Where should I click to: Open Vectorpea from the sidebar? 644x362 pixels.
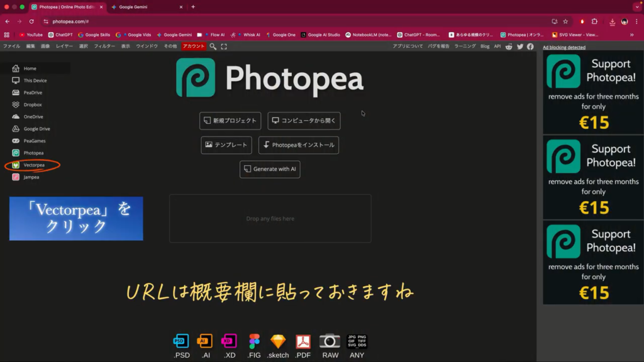tap(33, 165)
